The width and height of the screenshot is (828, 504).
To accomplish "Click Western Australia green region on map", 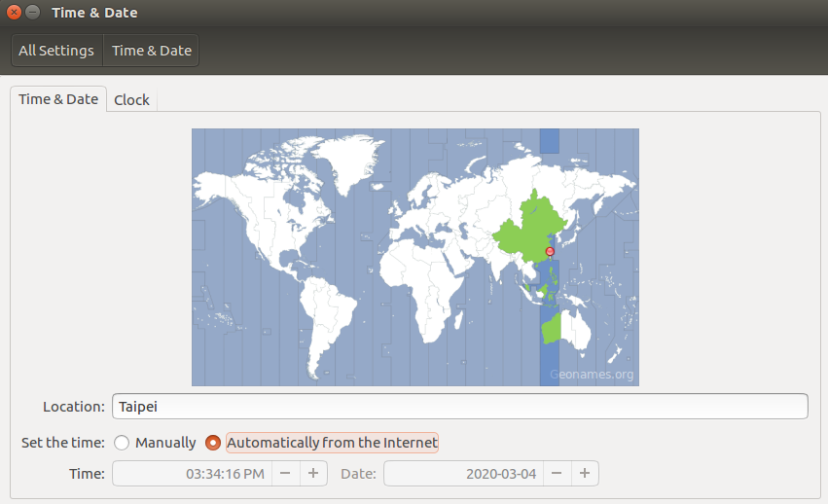I will (x=552, y=329).
